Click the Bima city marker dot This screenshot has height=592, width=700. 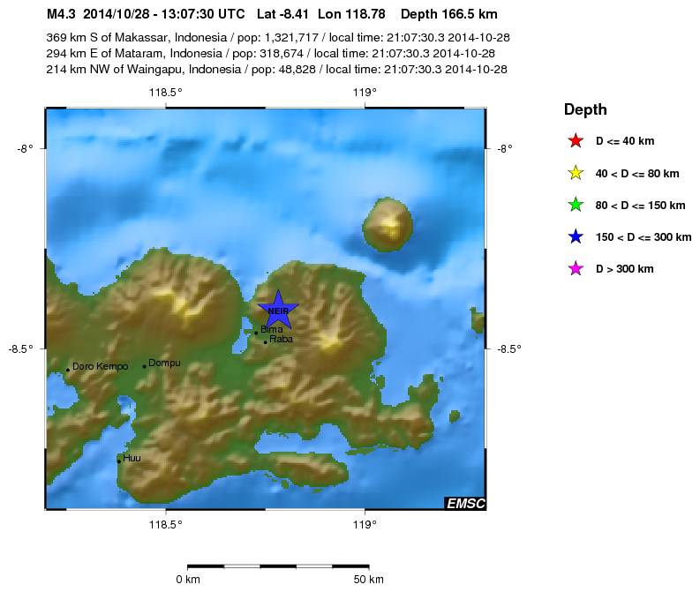tap(256, 333)
